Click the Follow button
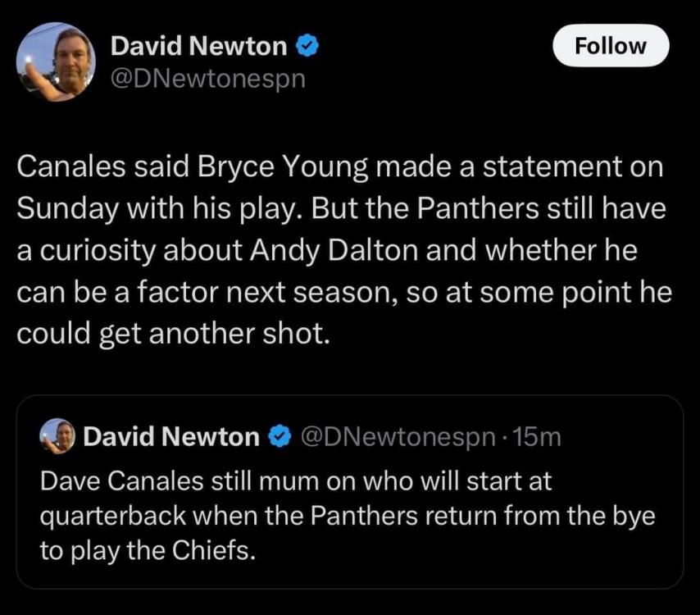Viewport: 700px width, 615px height. point(611,46)
